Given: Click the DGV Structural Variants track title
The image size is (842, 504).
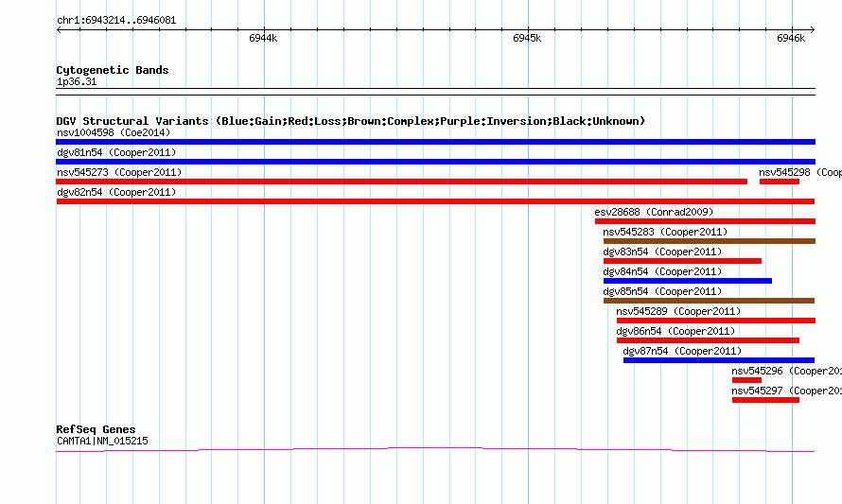Looking at the screenshot, I should pyautogui.click(x=351, y=121).
